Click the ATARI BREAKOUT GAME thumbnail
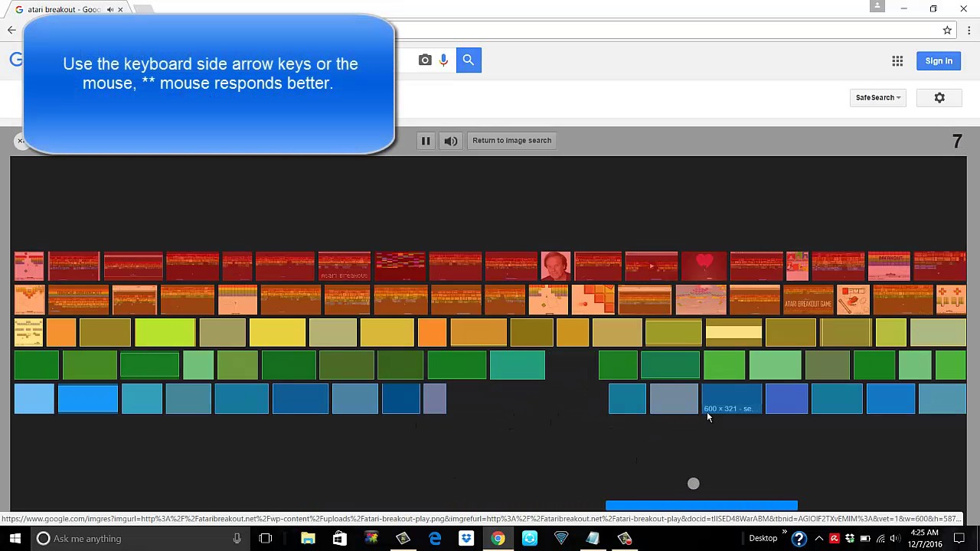The width and height of the screenshot is (980, 551). pyautogui.click(x=808, y=300)
